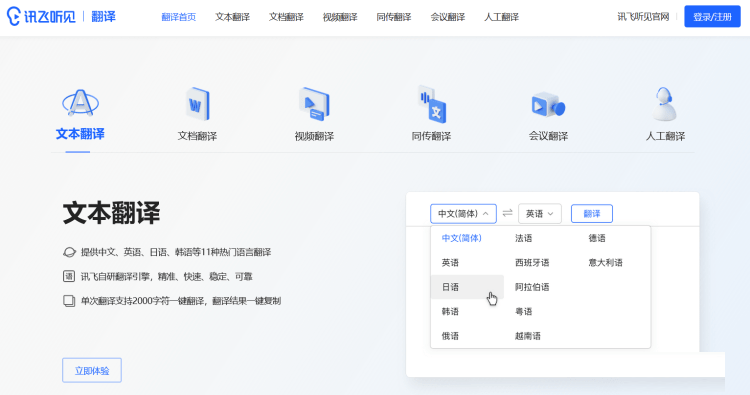Choose 俄语 in the language list
The height and width of the screenshot is (395, 750).
450,336
